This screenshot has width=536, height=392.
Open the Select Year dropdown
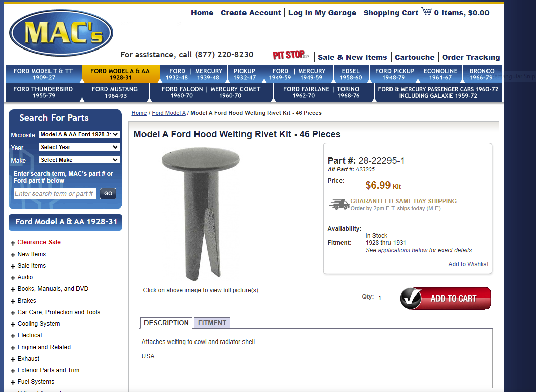[79, 148]
